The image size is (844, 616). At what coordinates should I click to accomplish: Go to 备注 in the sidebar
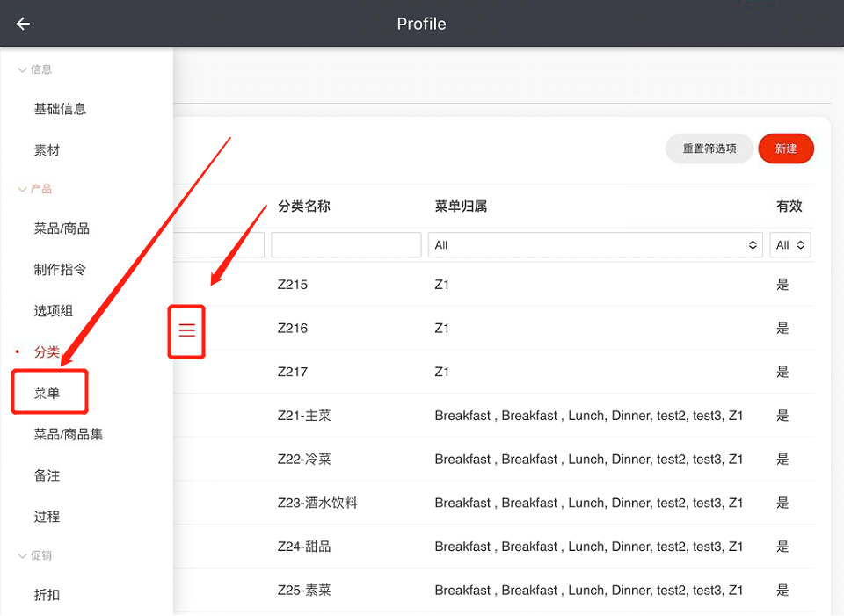tap(47, 475)
